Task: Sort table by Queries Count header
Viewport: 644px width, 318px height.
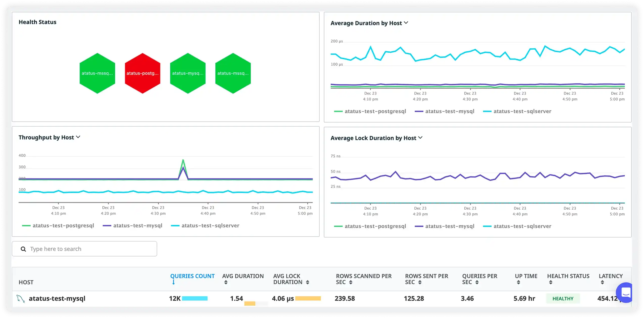Action: (192, 276)
